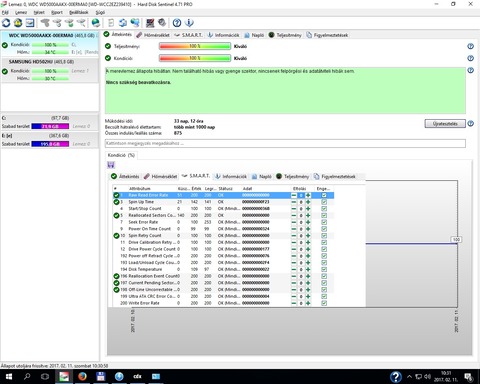Toggle checkbox for Reallocated Sectors Count row

[324, 215]
